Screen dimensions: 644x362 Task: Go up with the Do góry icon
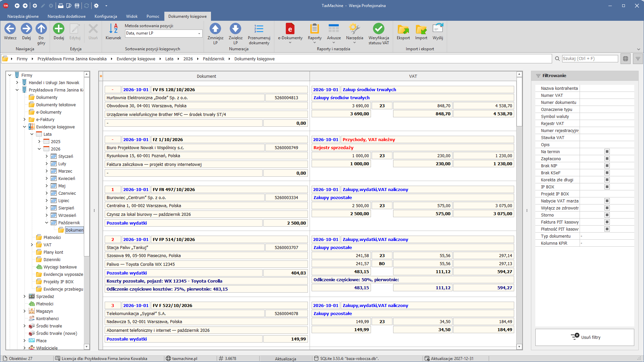[41, 29]
